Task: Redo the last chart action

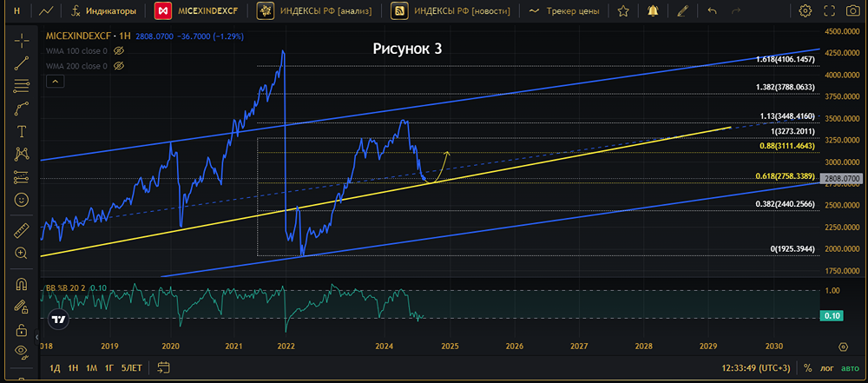Action: coord(736,10)
